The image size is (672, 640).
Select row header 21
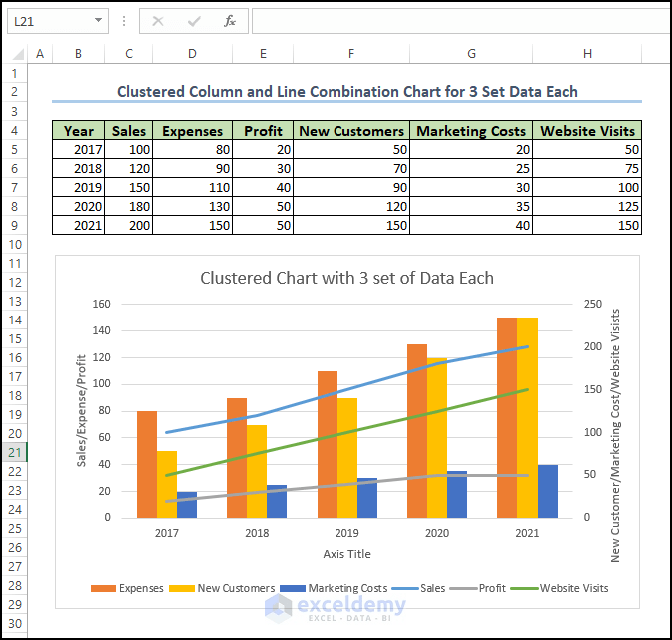[15, 452]
